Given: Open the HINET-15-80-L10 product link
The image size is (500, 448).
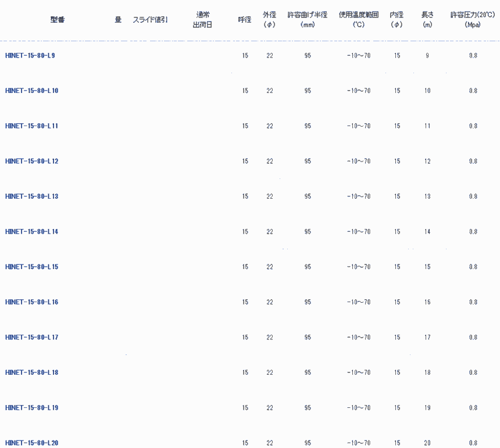Looking at the screenshot, I should pyautogui.click(x=32, y=91).
